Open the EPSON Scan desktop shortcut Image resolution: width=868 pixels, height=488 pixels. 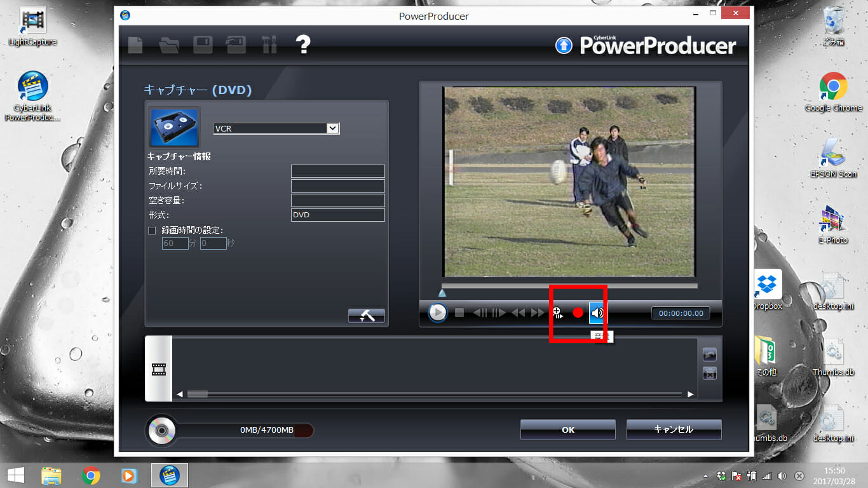point(833,159)
